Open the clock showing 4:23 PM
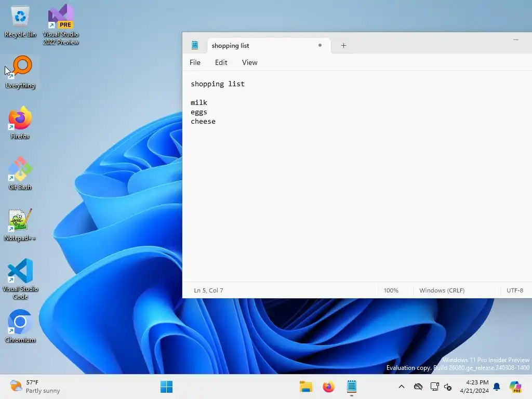This screenshot has width=532, height=399. [474, 387]
